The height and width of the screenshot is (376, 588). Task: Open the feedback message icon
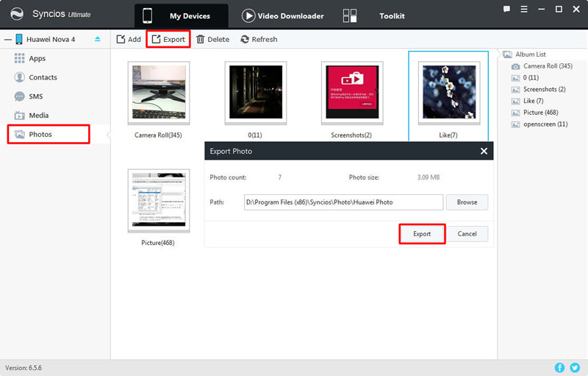coord(506,9)
